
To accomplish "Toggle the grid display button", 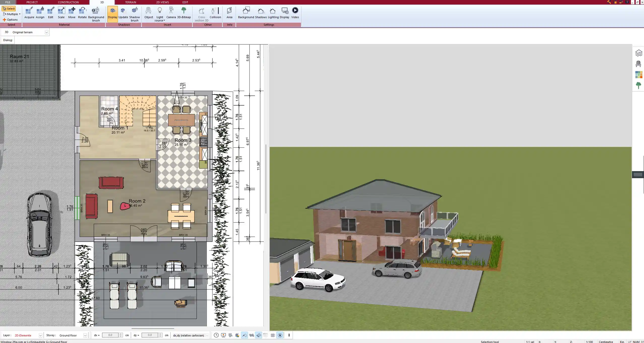I will 273,335.
